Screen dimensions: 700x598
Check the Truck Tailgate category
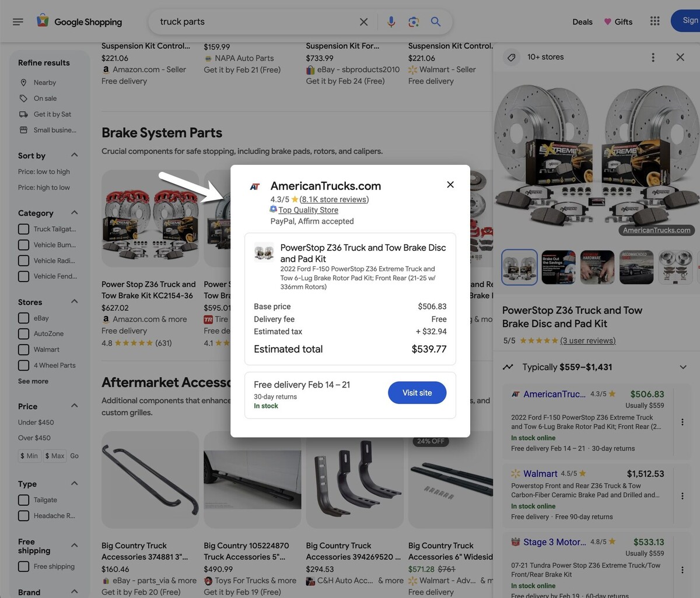(x=23, y=229)
